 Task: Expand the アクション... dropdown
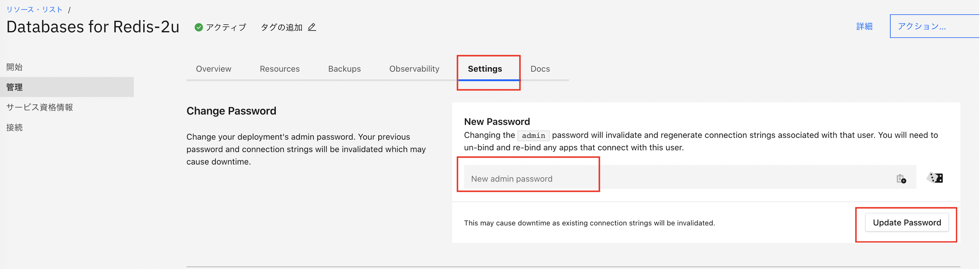934,26
